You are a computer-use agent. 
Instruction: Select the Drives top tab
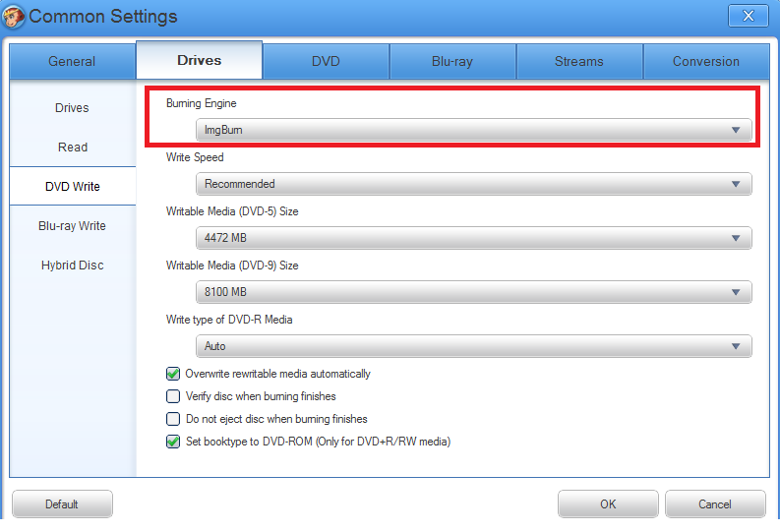pyautogui.click(x=199, y=60)
